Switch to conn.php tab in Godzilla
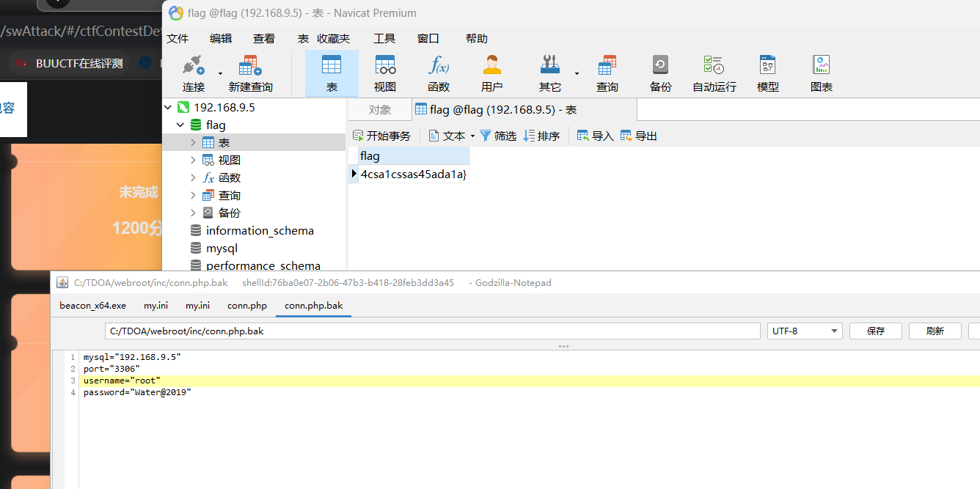Viewport: 980px width, 489px height. click(x=247, y=305)
